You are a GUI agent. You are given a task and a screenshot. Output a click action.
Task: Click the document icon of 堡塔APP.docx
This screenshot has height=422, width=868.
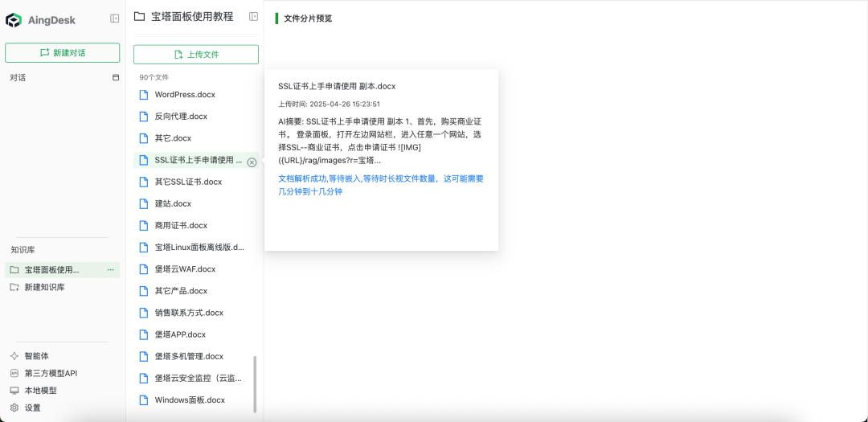click(144, 334)
